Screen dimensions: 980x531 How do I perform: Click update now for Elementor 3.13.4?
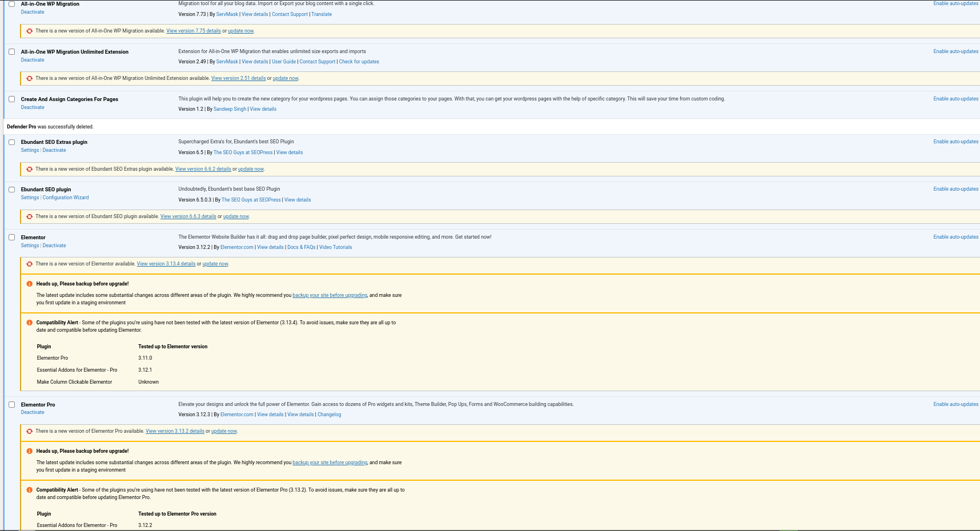[x=215, y=264]
